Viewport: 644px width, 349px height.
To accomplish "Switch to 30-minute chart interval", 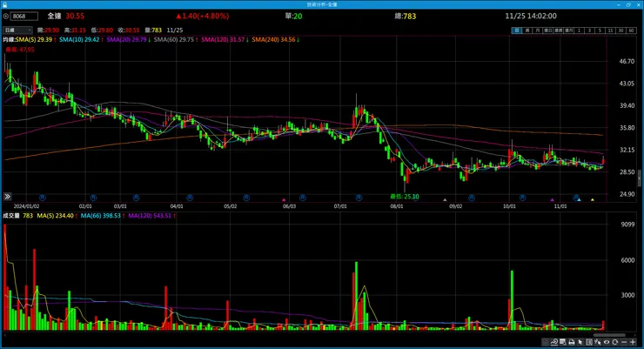I will [621, 30].
